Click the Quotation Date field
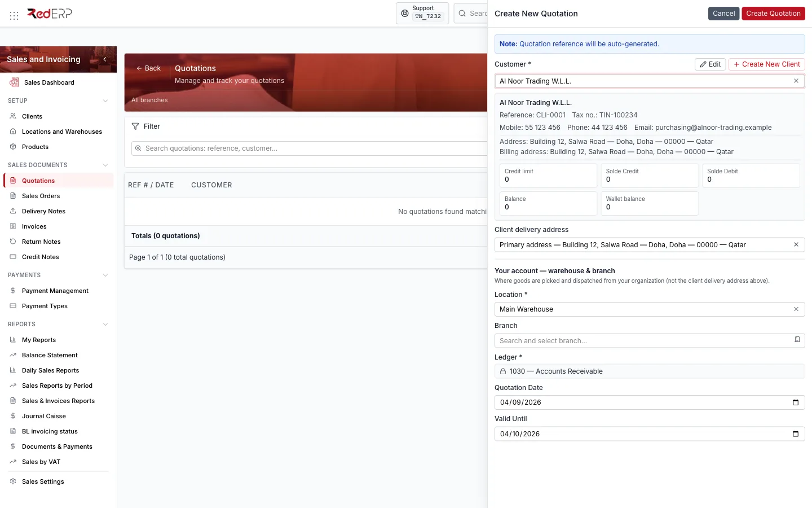812x508 pixels. pos(650,402)
